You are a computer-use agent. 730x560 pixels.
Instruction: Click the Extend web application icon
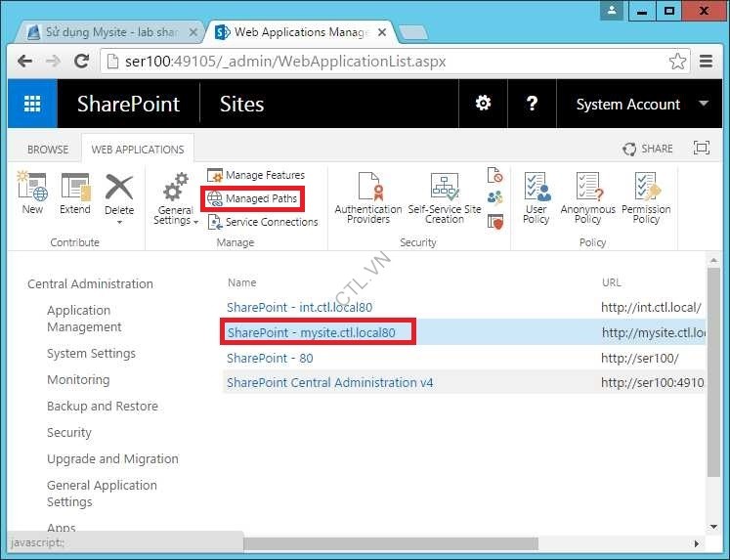pos(74,194)
